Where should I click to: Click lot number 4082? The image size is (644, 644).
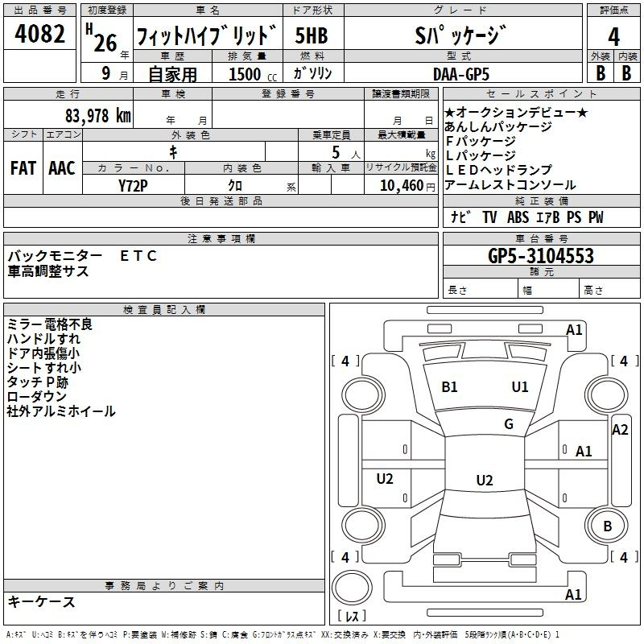point(39,34)
